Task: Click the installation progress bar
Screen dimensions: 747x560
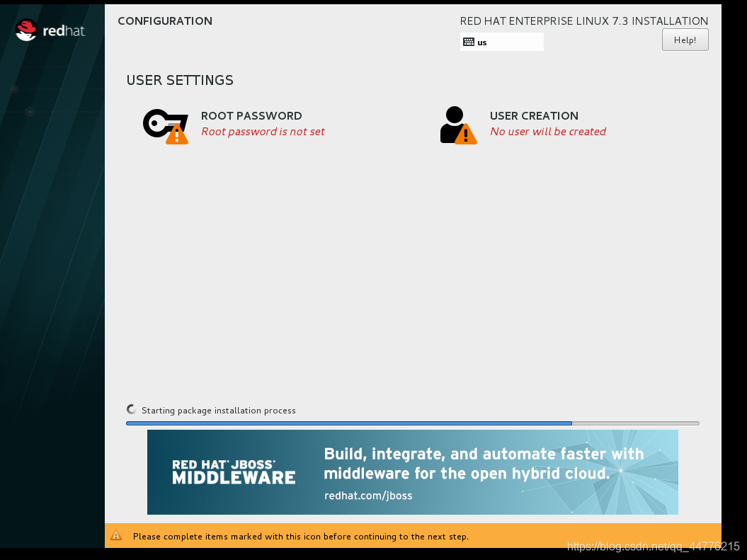Action: pos(413,423)
